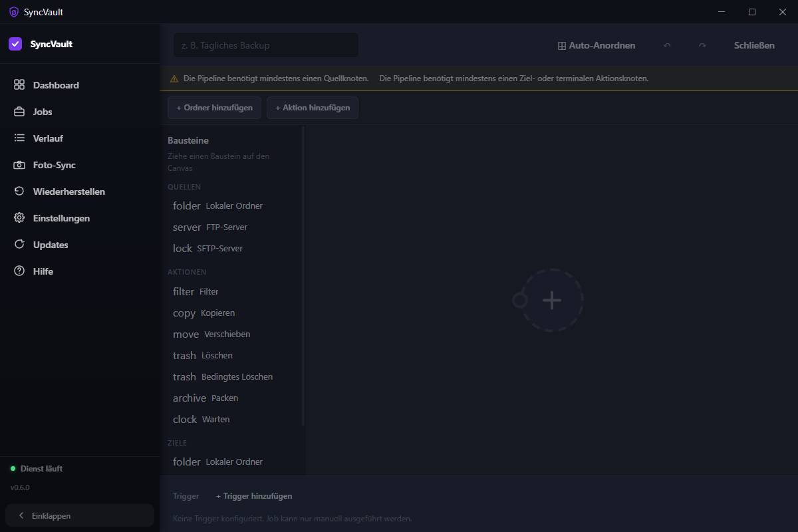798x532 pixels.
Task: Collapse sidebar with Einklappen
Action: click(x=80, y=515)
